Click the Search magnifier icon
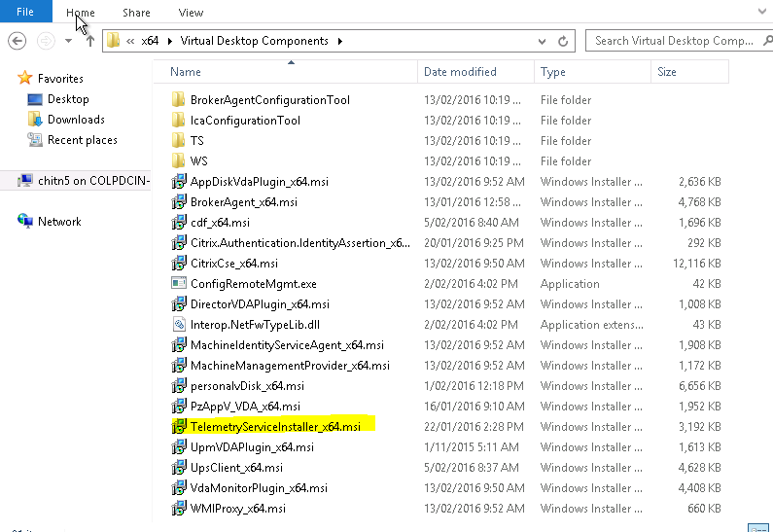Viewport: 773px width, 532px height. pos(767,41)
